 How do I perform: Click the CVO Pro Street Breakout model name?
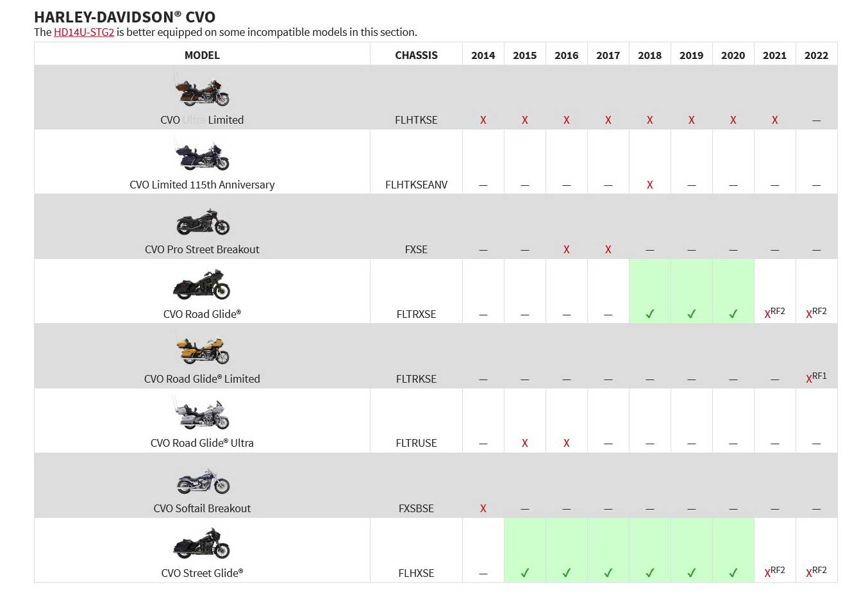pyautogui.click(x=202, y=249)
